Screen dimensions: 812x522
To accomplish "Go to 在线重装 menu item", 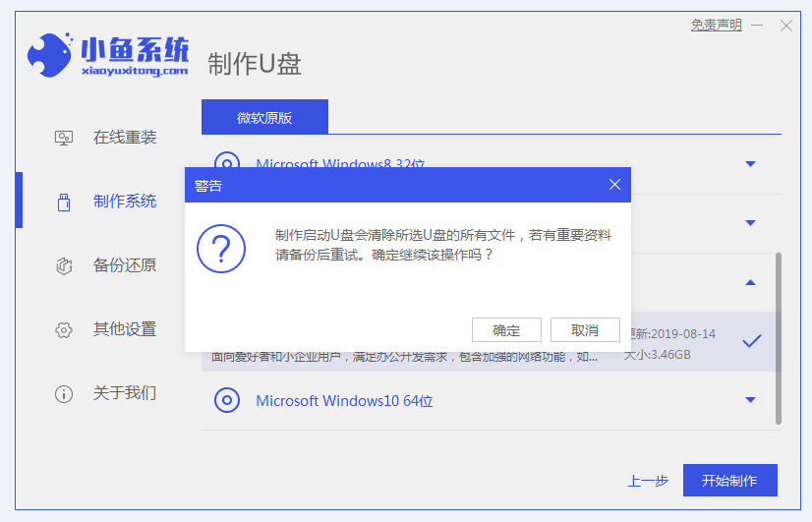I will tap(125, 138).
